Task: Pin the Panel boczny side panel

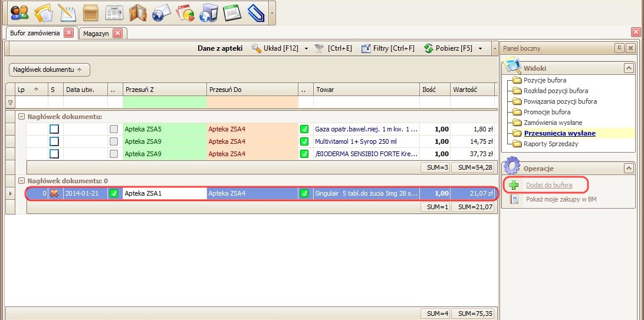Action: (619, 48)
